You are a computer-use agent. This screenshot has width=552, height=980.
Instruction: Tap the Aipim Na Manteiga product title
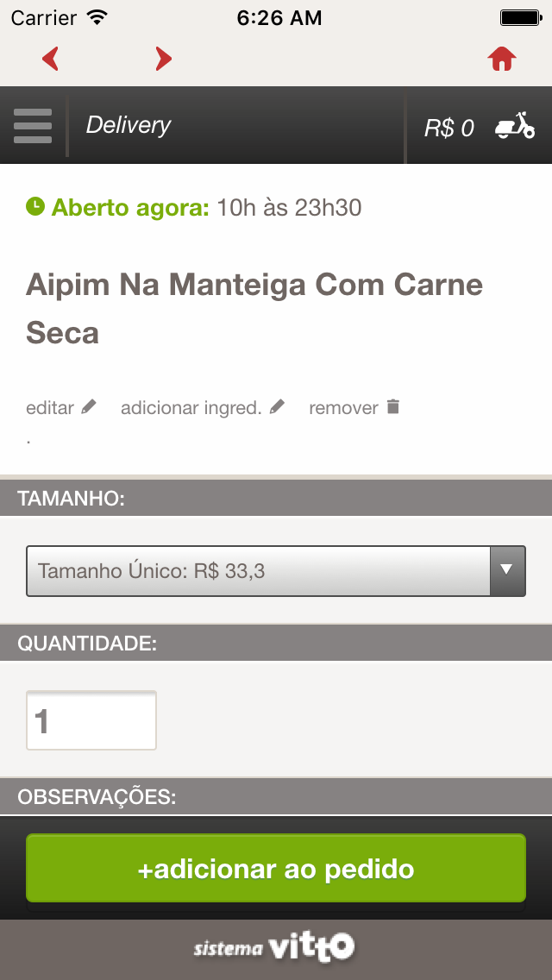pyautogui.click(x=254, y=308)
